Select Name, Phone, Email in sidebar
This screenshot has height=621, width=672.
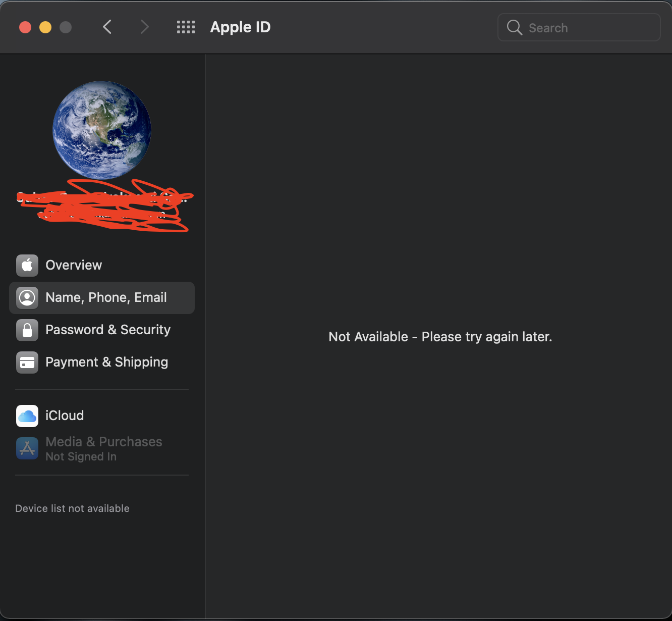102,298
